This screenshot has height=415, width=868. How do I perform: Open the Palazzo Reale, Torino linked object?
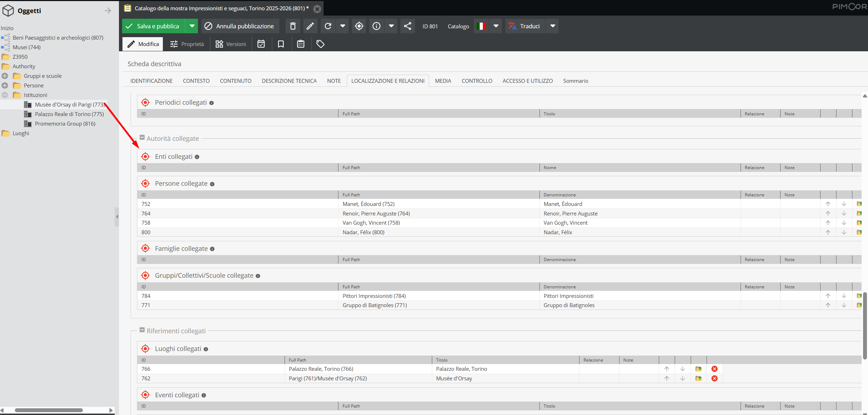pyautogui.click(x=698, y=369)
